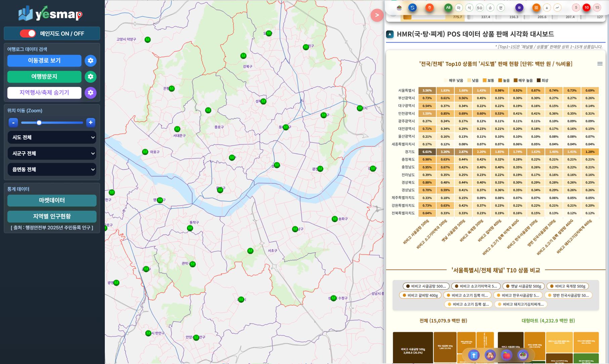Click the zoom slider handle
The width and height of the screenshot is (609, 364).
click(x=39, y=123)
